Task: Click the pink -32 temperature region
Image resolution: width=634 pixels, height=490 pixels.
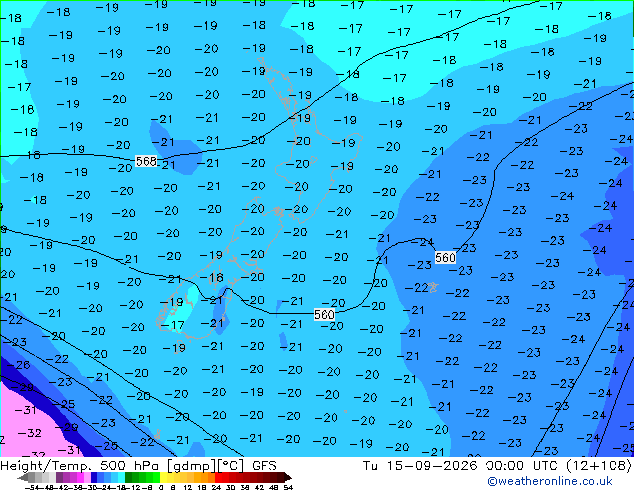Action: pyautogui.click(x=30, y=433)
